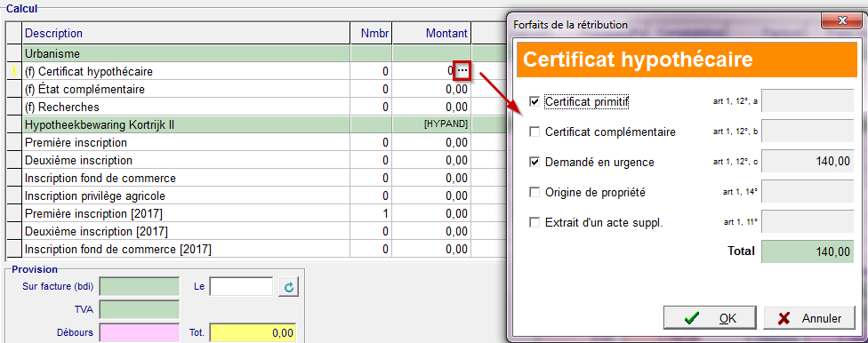The width and height of the screenshot is (868, 343).
Task: Click the Sur facture (bdi) field
Action: (x=140, y=287)
